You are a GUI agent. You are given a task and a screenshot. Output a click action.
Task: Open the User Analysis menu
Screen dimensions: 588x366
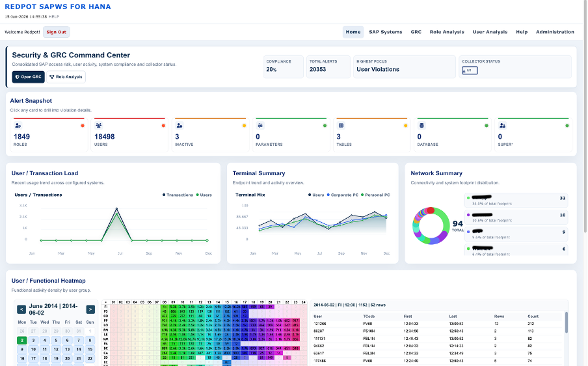[490, 32]
